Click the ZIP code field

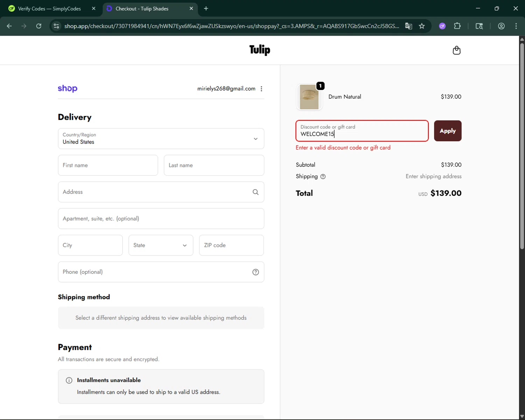click(x=231, y=245)
